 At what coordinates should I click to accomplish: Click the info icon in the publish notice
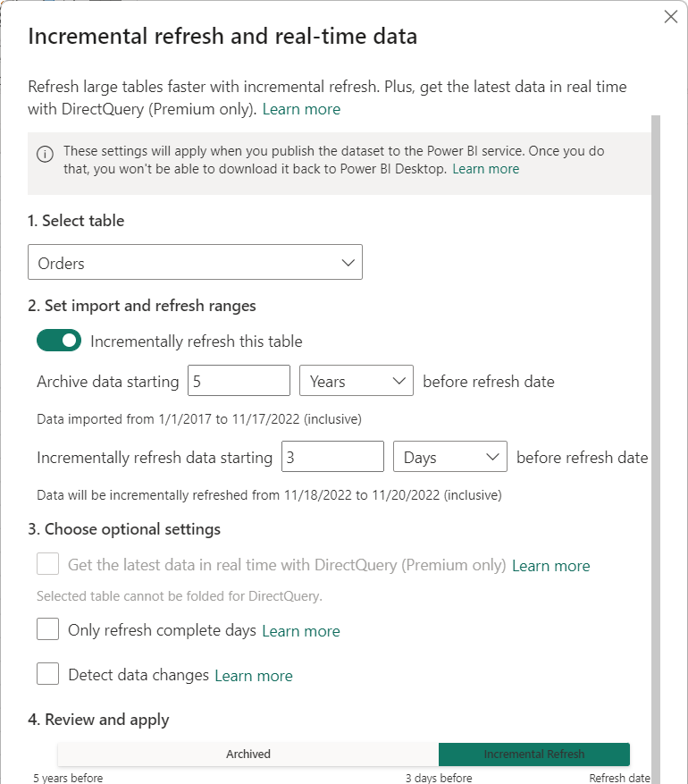pyautogui.click(x=44, y=152)
